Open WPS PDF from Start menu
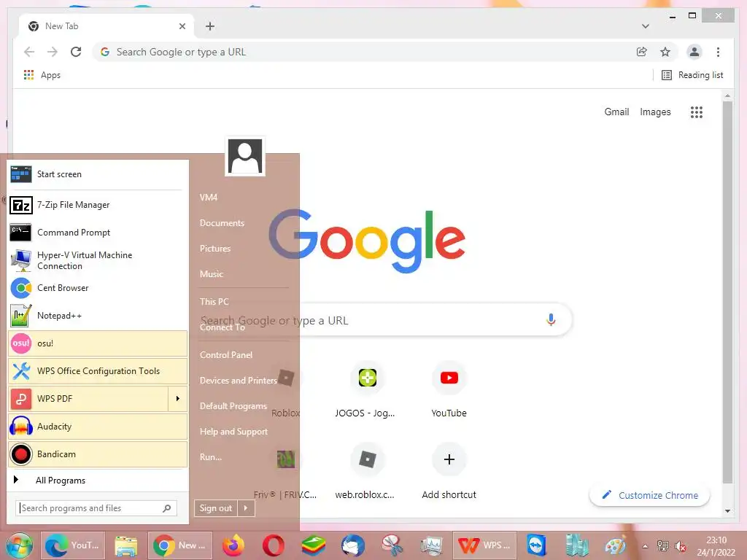747x560 pixels. point(88,399)
